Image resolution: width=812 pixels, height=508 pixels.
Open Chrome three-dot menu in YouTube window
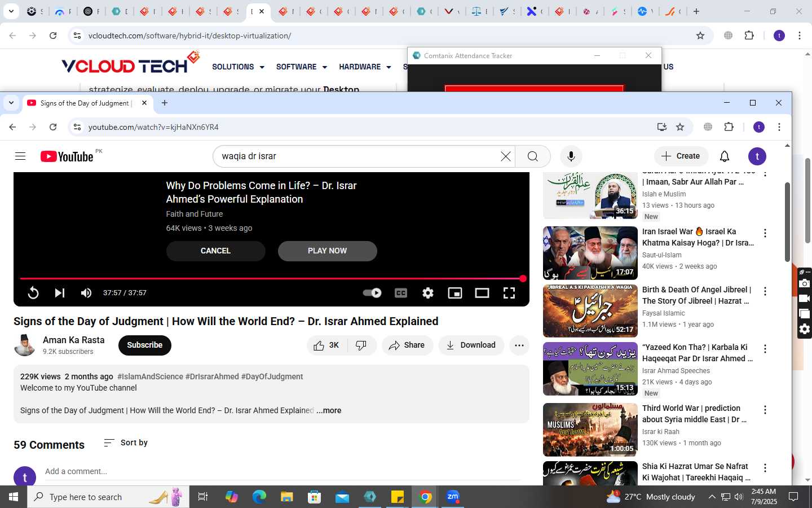tap(779, 127)
